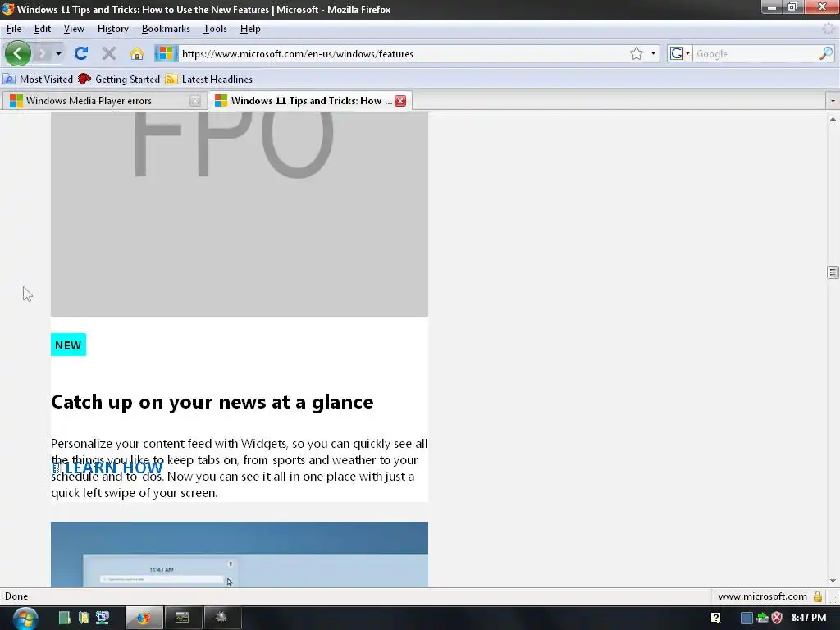Screen dimensions: 840x630
Task: Switch to the monitor window taskbar button
Action: 182,619
